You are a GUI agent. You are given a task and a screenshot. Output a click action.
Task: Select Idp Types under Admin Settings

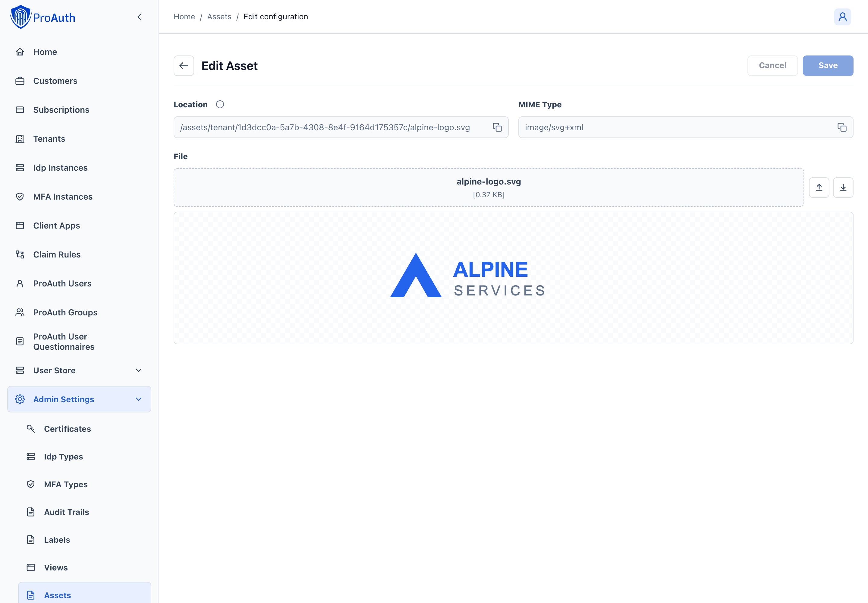click(x=85, y=456)
